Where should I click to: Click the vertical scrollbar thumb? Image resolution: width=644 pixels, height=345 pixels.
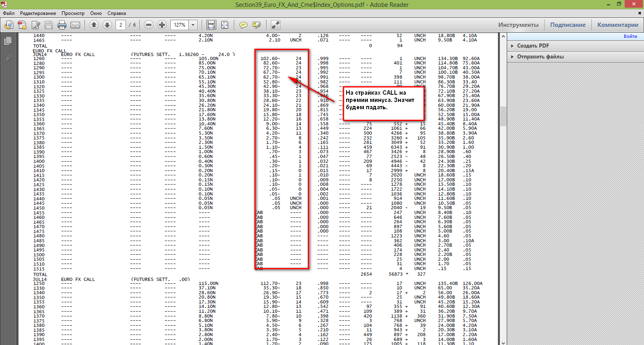[503, 116]
